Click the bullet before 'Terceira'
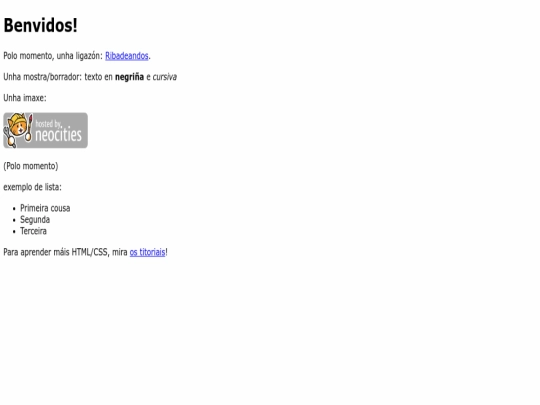 point(14,231)
